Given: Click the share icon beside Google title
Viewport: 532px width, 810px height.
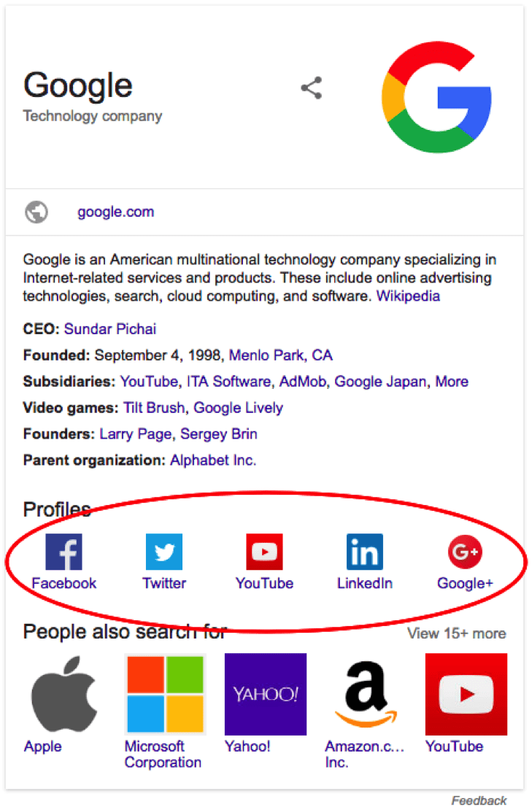Looking at the screenshot, I should pos(312,89).
